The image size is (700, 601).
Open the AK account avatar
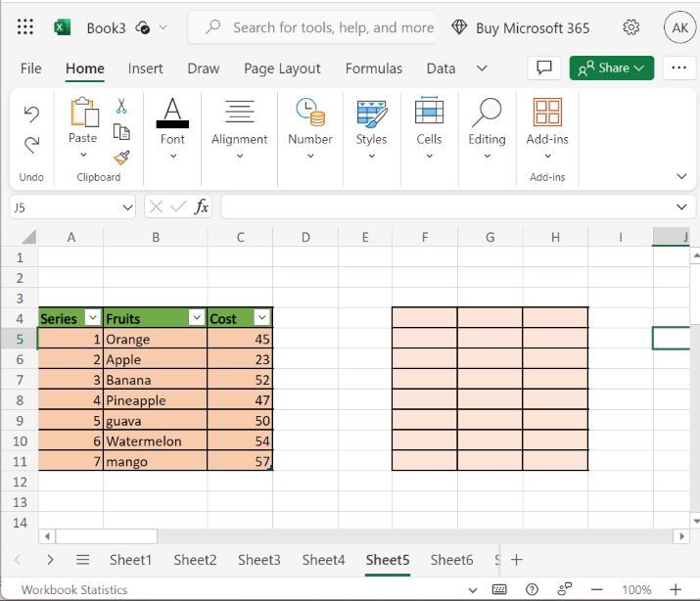coord(679,27)
